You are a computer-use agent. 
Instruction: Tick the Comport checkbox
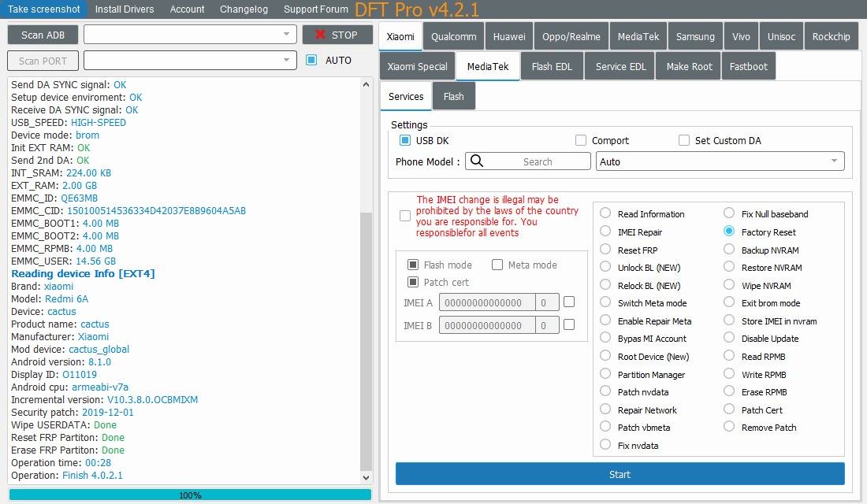(x=581, y=140)
